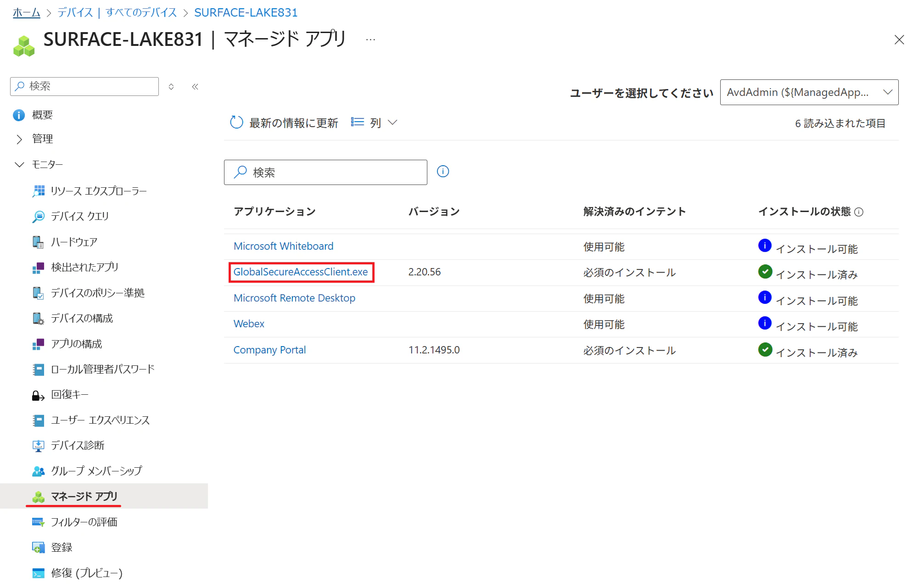Open Webex app link

[249, 324]
